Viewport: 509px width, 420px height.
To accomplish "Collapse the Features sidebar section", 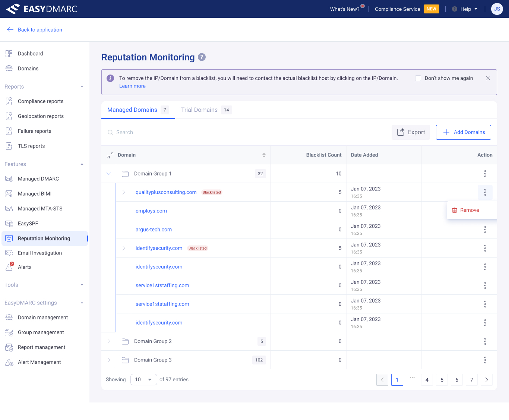I will (x=82, y=164).
